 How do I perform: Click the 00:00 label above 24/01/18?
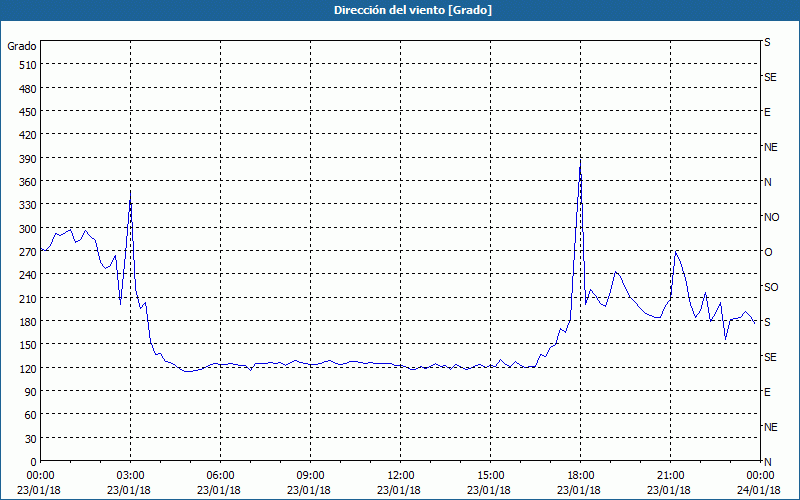click(x=759, y=476)
